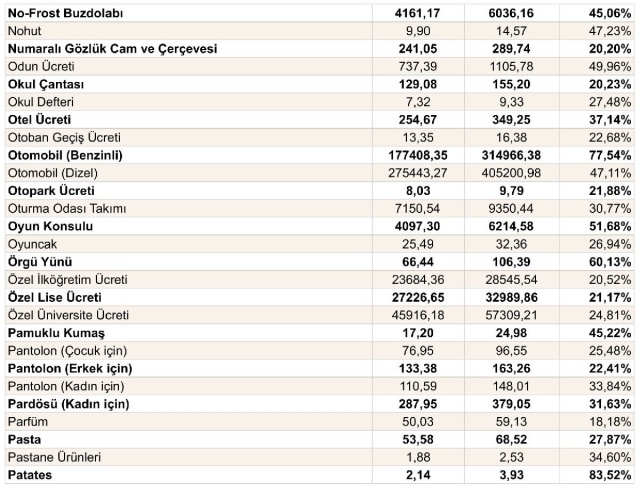
Task: Click the Özel Lise Ücreti value 27226,65
Action: (x=418, y=298)
